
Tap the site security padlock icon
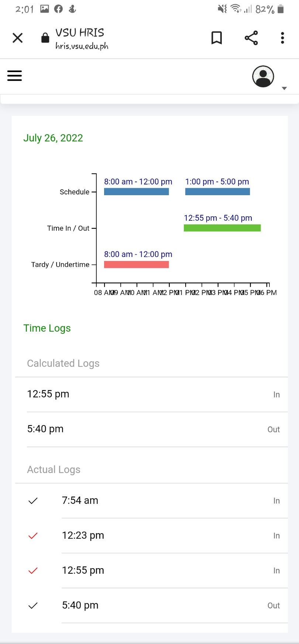pos(45,38)
